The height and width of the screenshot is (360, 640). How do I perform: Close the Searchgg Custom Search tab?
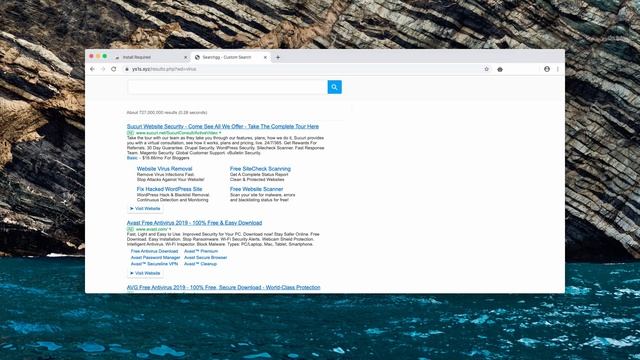(x=265, y=58)
